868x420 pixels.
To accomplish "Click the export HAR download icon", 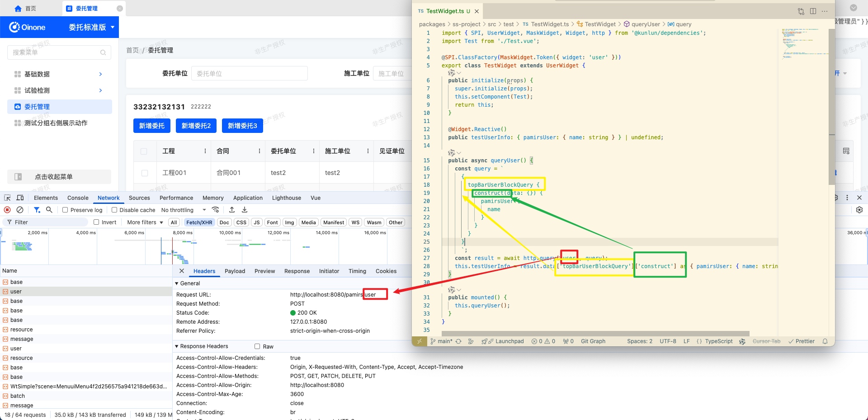I will pos(245,210).
